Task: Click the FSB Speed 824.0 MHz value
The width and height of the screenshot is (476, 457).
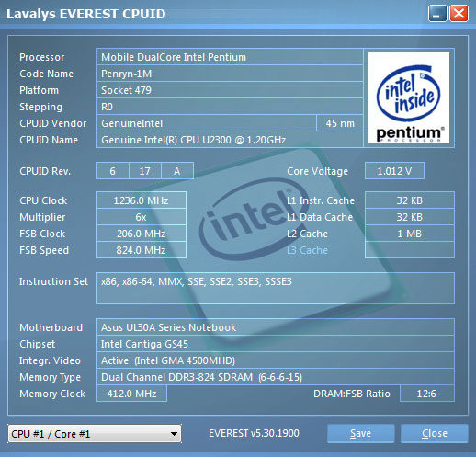Action: click(x=142, y=250)
